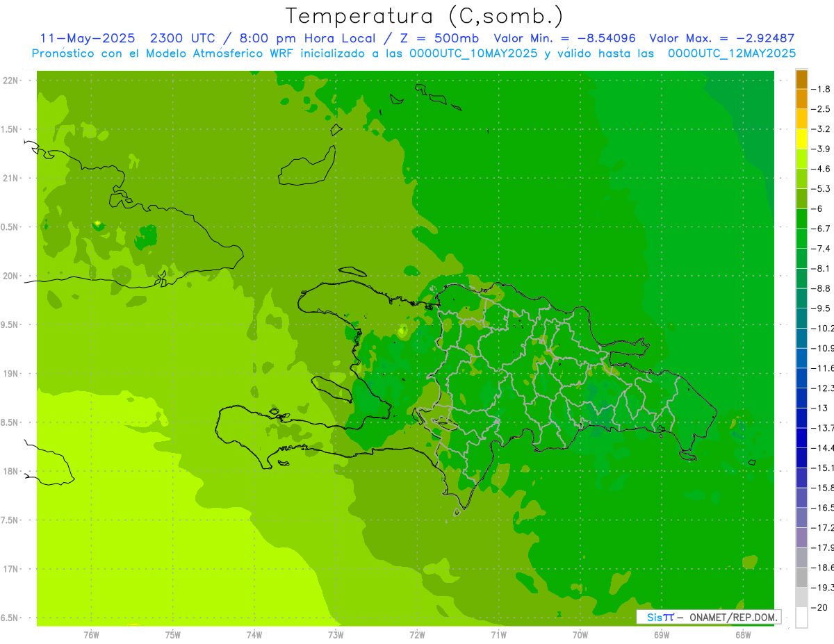Click "Pronóstico con el Modelo Atmosferico WRF" text
834x644 pixels.
click(x=163, y=53)
